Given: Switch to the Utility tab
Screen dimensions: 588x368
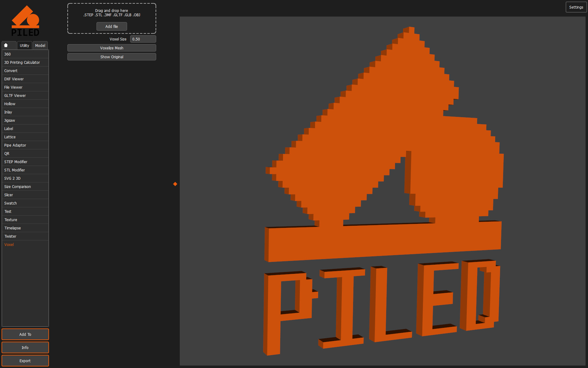Looking at the screenshot, I should click(x=24, y=45).
